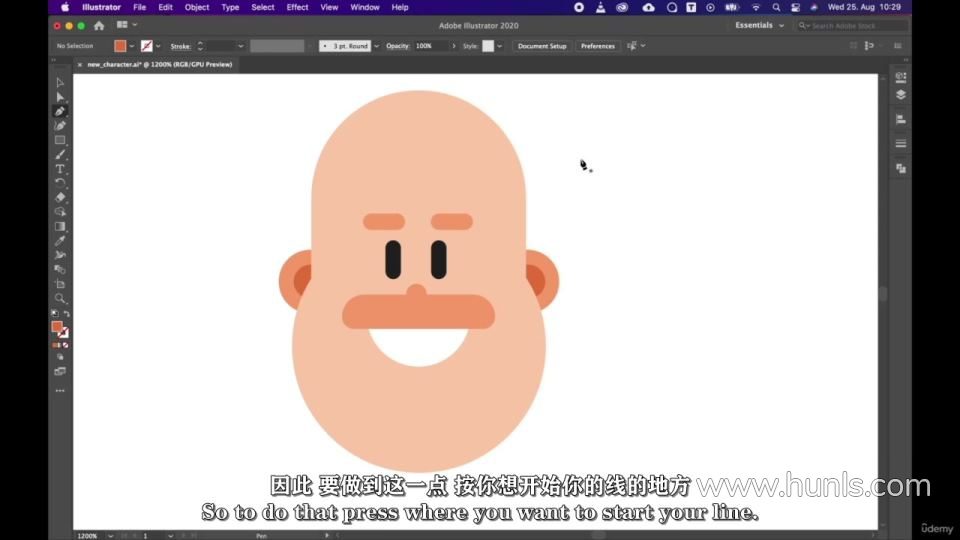Viewport: 960px width, 540px height.
Task: Open the Stroke panel icon
Action: [x=901, y=144]
